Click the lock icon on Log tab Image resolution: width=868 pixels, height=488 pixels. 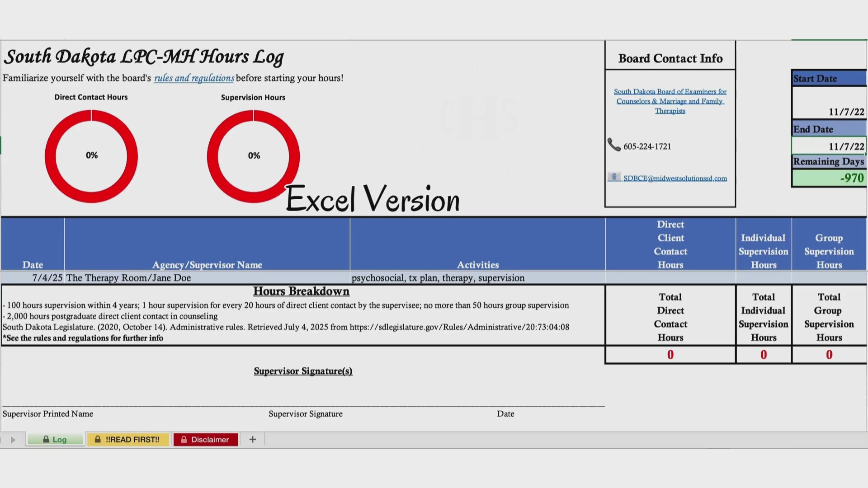point(46,439)
